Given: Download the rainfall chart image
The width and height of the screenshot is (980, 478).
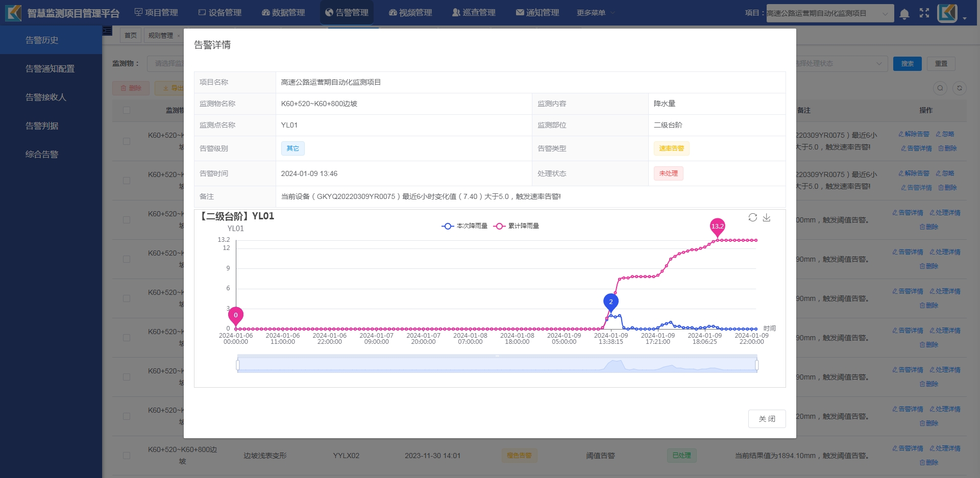Looking at the screenshot, I should tap(767, 217).
